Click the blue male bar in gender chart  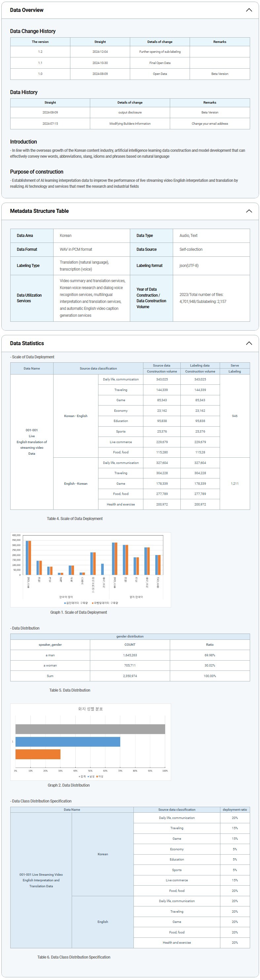(68, 741)
